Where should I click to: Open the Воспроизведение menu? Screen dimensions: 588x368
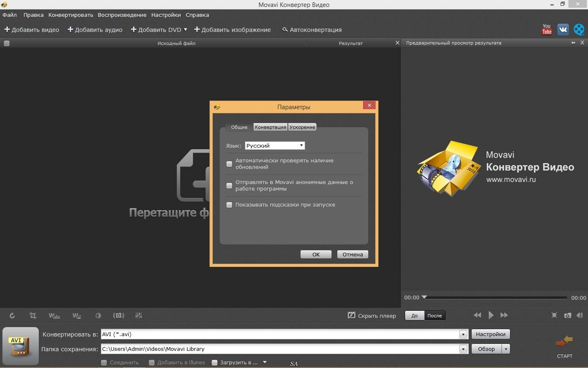(x=122, y=15)
